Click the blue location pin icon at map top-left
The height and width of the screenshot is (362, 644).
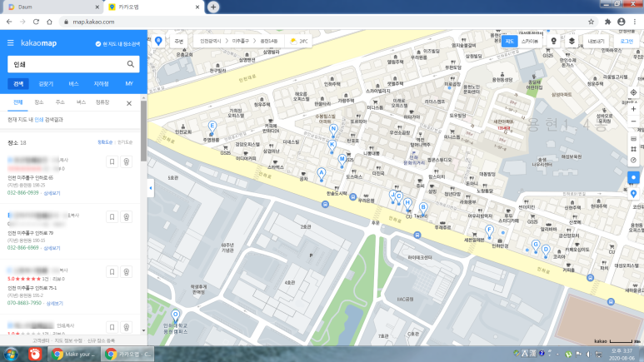point(158,41)
